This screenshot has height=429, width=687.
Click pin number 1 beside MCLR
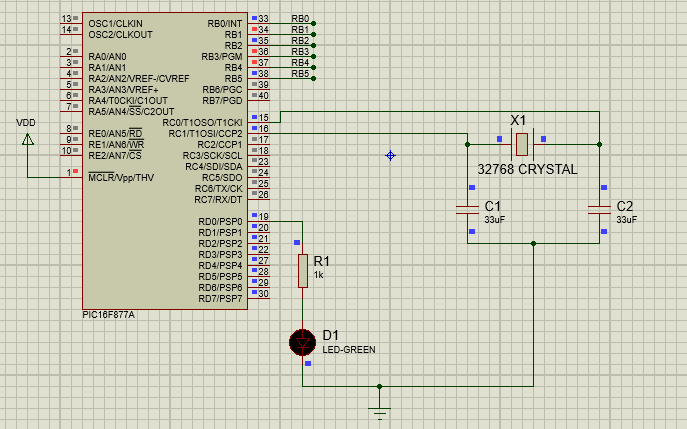pyautogui.click(x=69, y=173)
